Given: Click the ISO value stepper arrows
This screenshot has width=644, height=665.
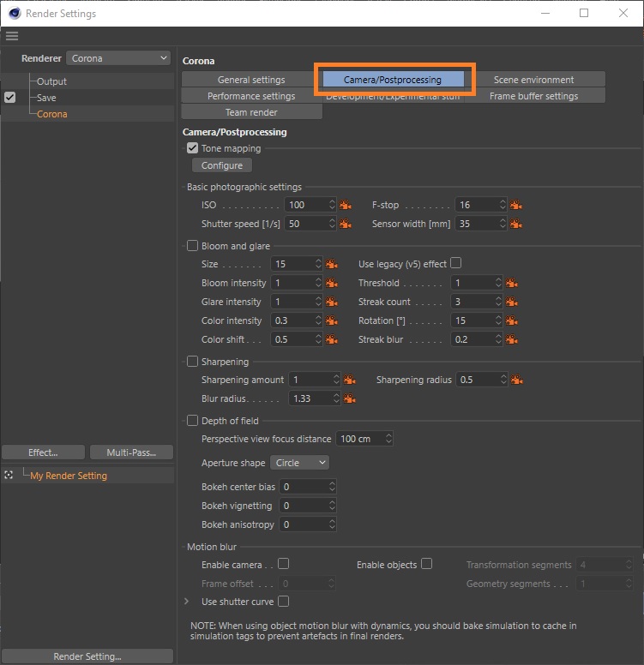Looking at the screenshot, I should (332, 205).
